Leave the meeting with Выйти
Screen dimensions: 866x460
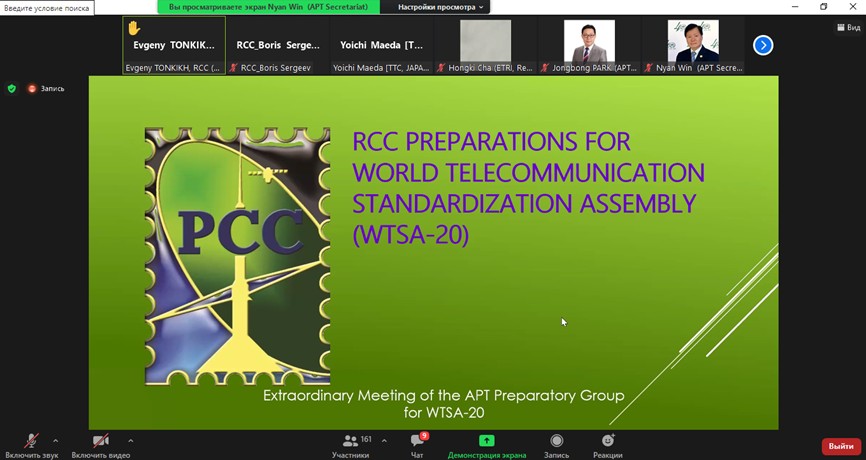tap(841, 446)
